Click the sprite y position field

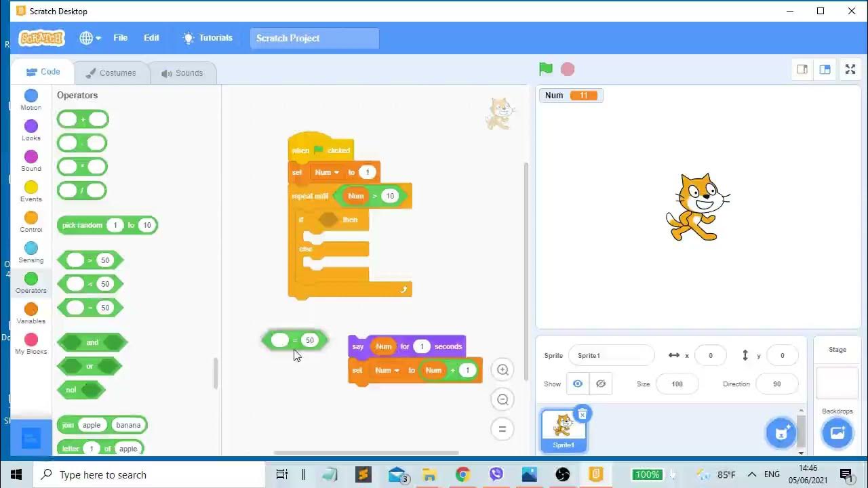pos(782,355)
